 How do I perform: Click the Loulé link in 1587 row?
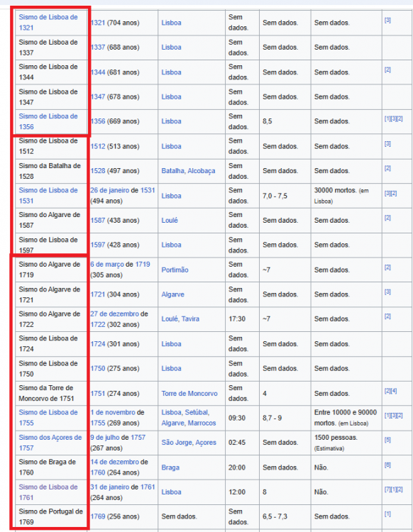[170, 221]
